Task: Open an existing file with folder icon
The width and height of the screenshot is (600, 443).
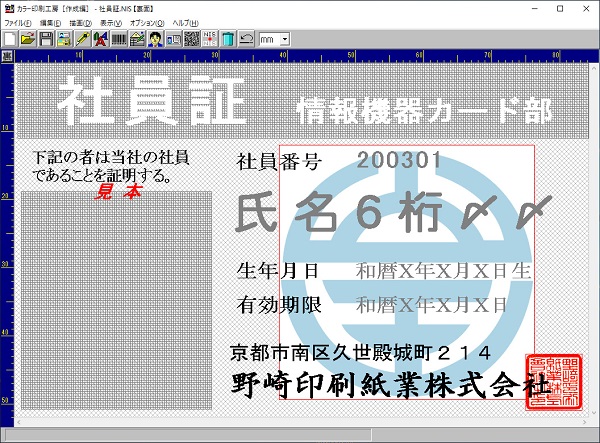Action: tap(28, 39)
